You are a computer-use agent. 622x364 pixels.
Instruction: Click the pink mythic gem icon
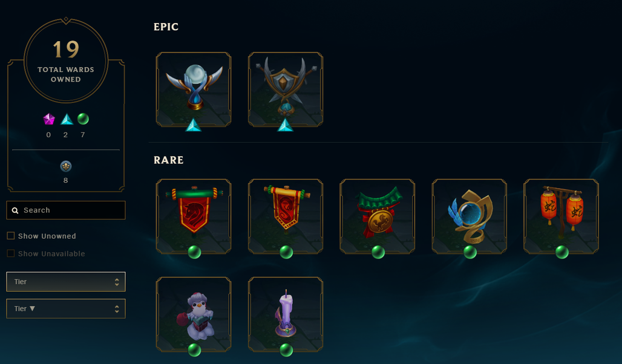click(x=49, y=119)
